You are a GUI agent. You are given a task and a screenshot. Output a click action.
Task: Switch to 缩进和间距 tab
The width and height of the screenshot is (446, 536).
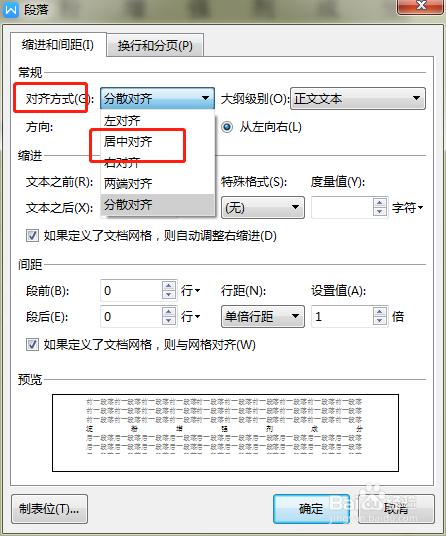58,45
